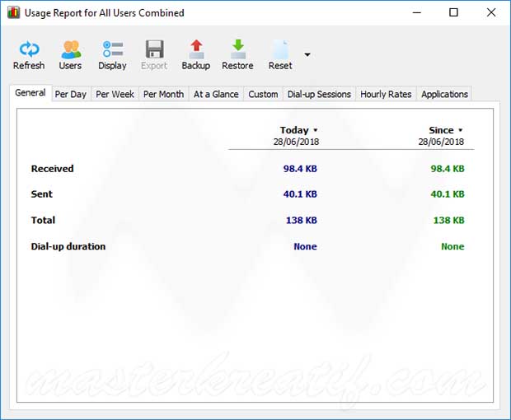This screenshot has height=420, width=511.
Task: Switch to the Per Day tab
Action: 71,94
